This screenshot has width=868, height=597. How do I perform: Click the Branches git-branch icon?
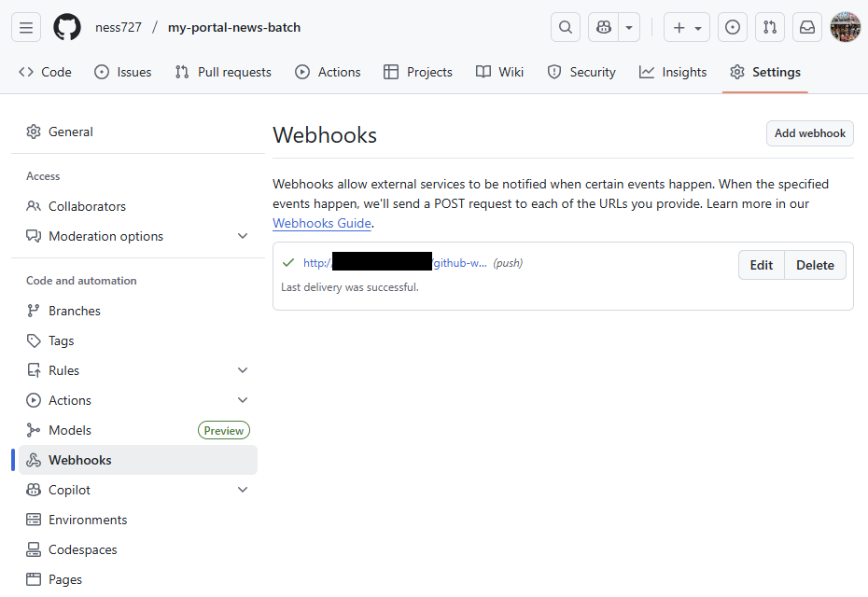(34, 311)
